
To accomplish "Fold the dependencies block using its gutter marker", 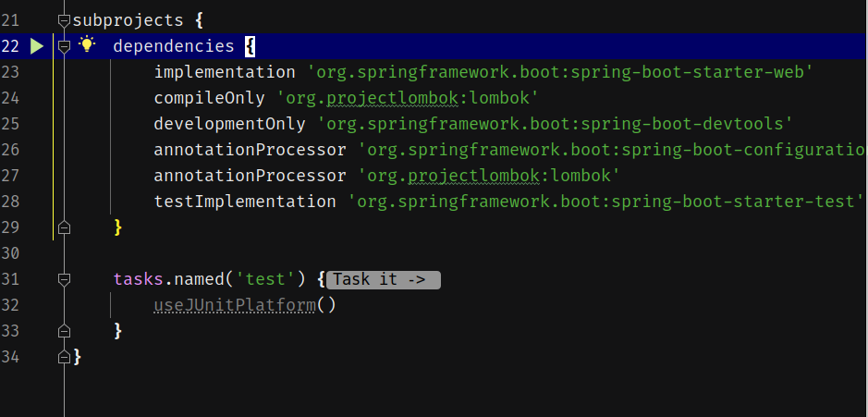I will pos(64,45).
